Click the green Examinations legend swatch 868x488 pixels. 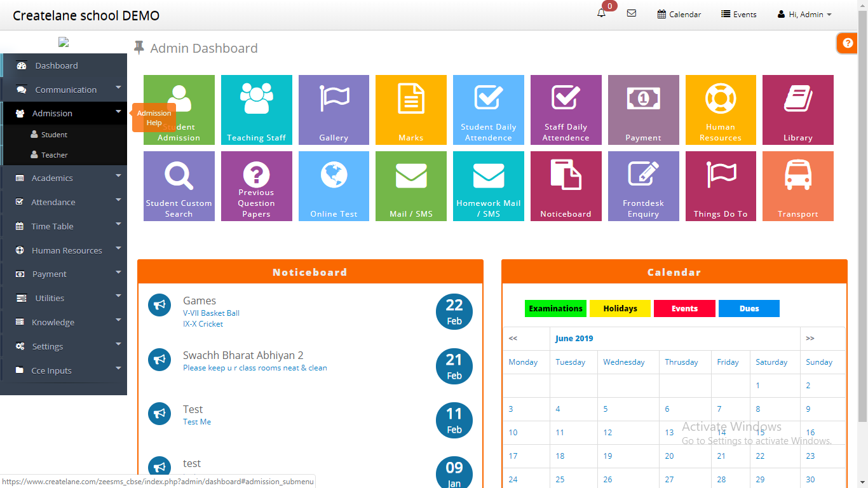click(x=555, y=309)
